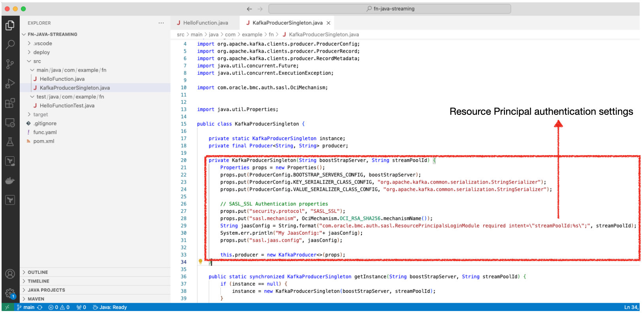Open the Explorer view in activity bar
The width and height of the screenshot is (644, 313).
(10, 25)
